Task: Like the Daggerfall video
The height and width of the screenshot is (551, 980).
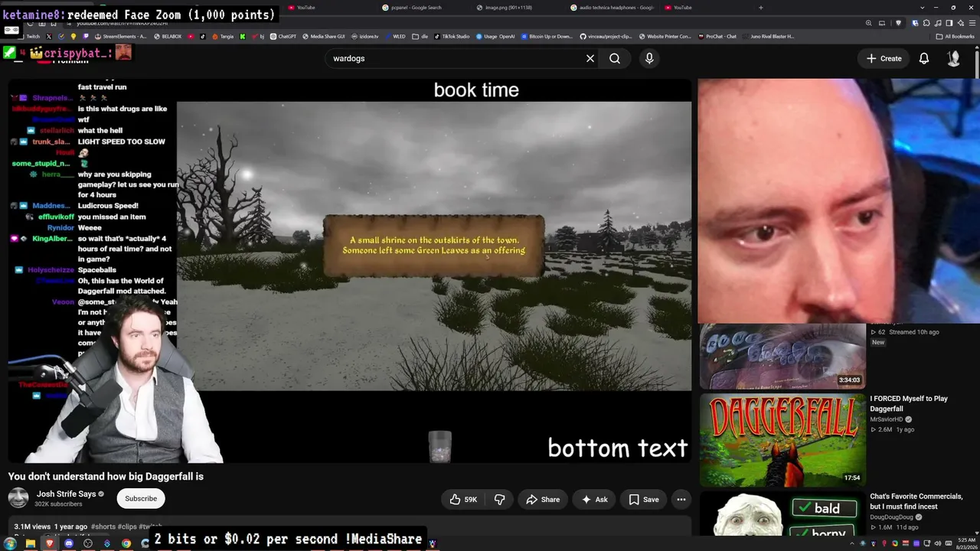Action: tap(463, 500)
